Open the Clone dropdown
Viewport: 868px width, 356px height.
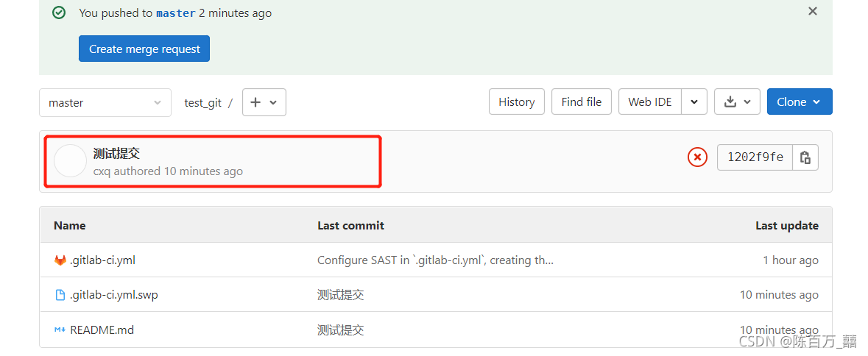point(800,102)
